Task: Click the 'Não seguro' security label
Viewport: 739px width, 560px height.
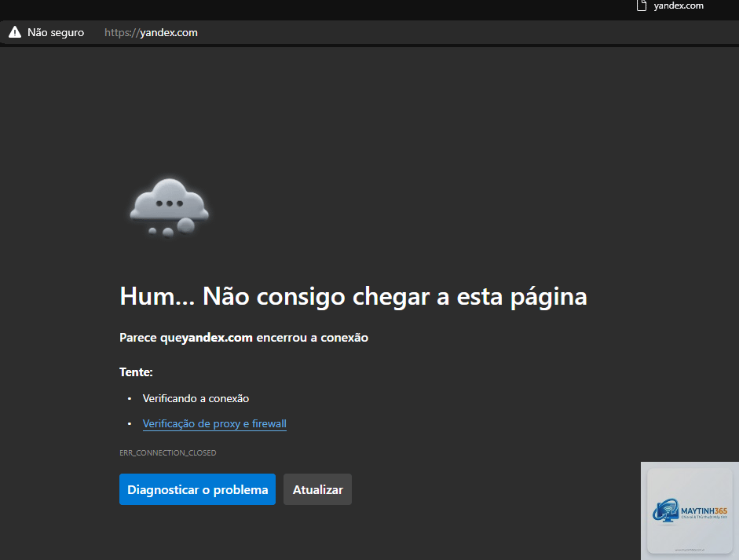Action: (x=56, y=32)
